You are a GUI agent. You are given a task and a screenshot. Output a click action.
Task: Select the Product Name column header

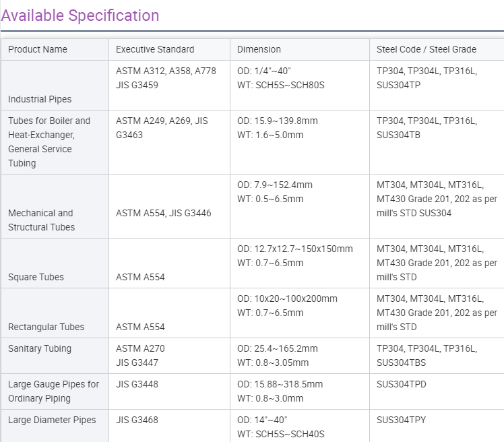click(38, 49)
